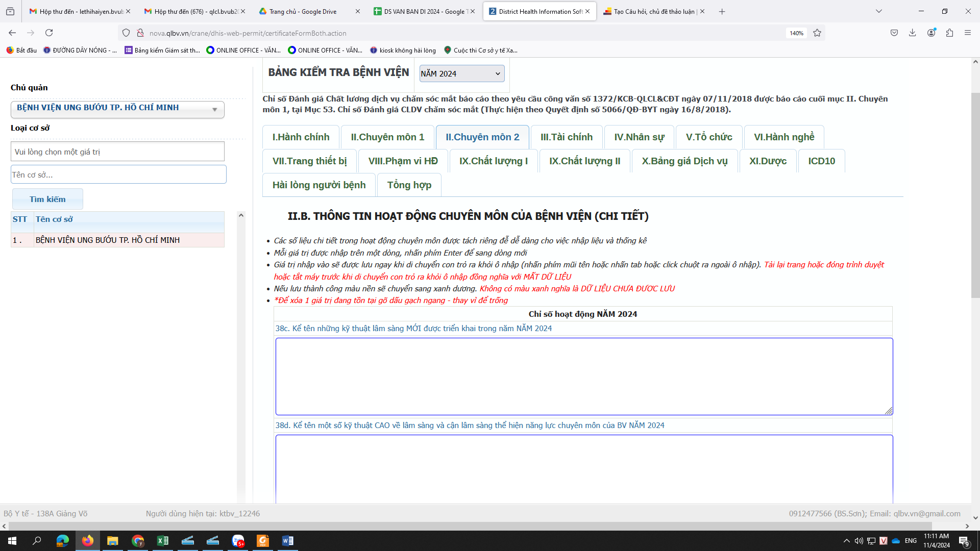Open File Explorer from taskbar
This screenshot has height=551, width=980.
tap(112, 541)
